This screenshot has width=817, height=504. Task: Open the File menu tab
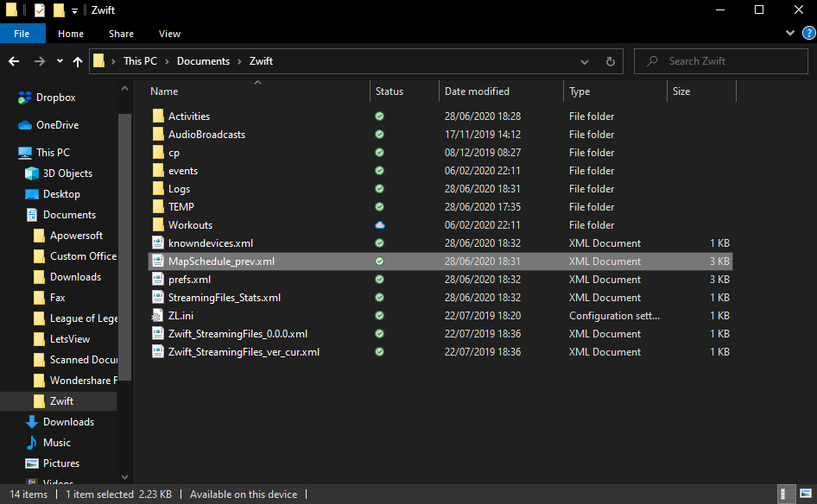[22, 34]
